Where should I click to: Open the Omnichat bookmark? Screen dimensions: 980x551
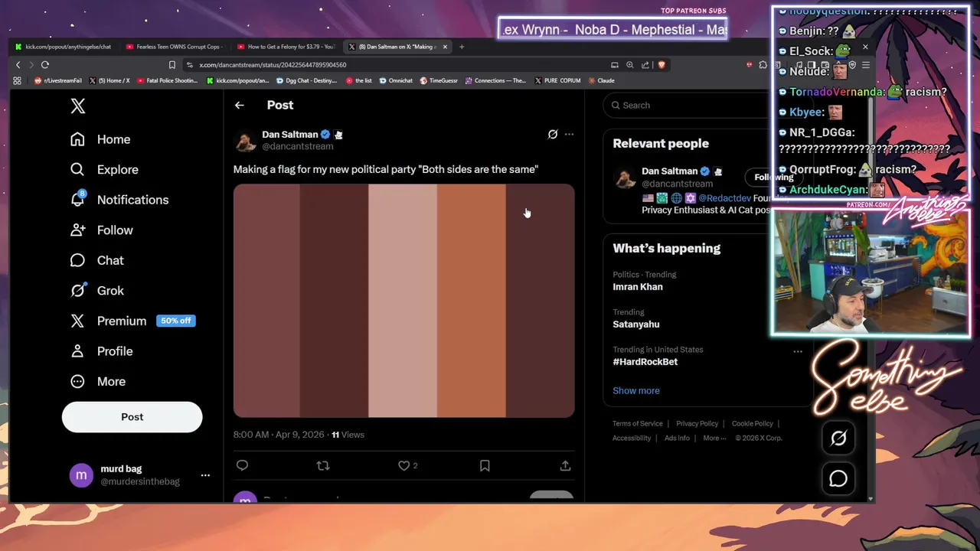(396, 80)
